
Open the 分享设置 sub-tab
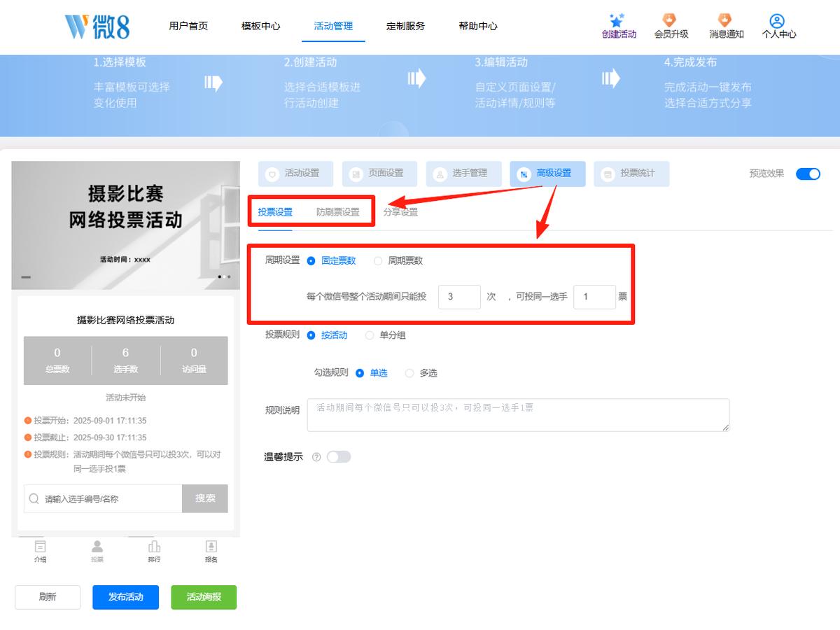pyautogui.click(x=400, y=212)
